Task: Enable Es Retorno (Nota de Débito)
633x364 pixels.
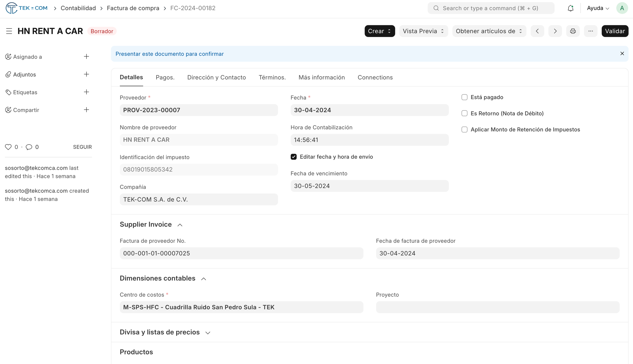Action: click(x=464, y=113)
